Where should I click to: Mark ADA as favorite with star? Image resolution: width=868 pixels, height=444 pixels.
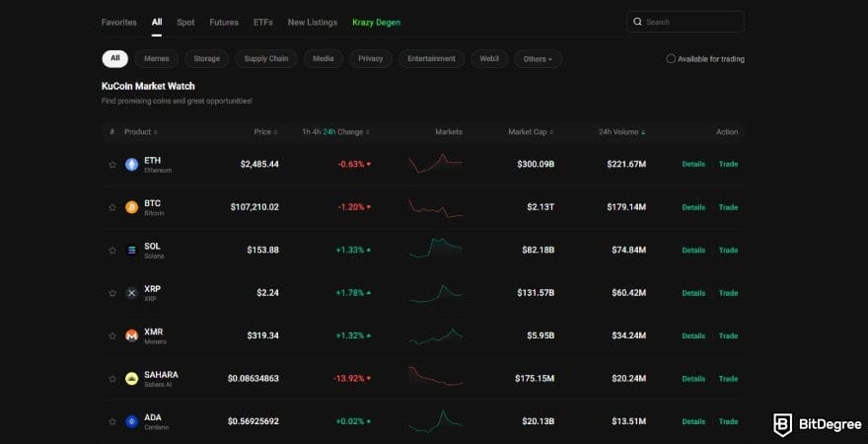112,422
